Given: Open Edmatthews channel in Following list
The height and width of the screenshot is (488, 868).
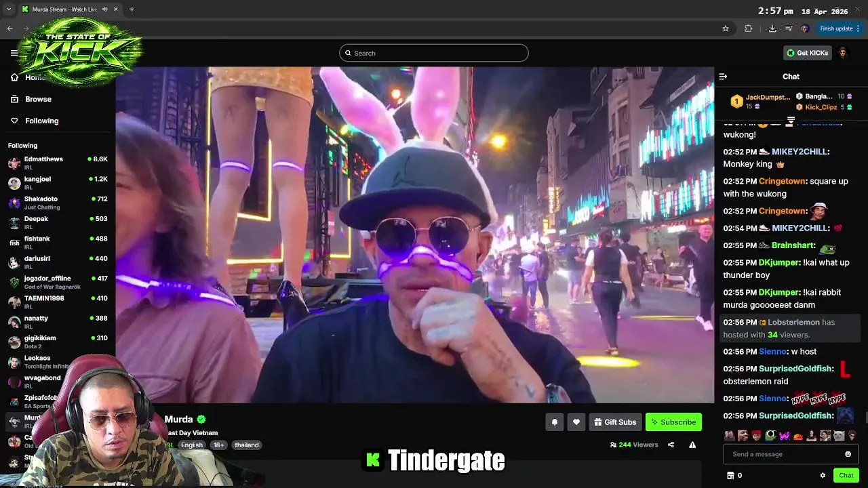Looking at the screenshot, I should (x=58, y=163).
